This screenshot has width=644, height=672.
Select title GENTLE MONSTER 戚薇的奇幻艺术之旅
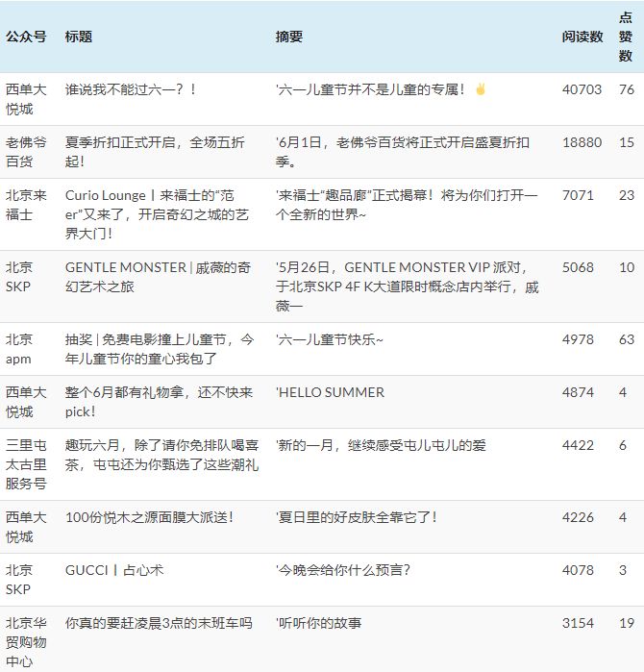point(158,277)
